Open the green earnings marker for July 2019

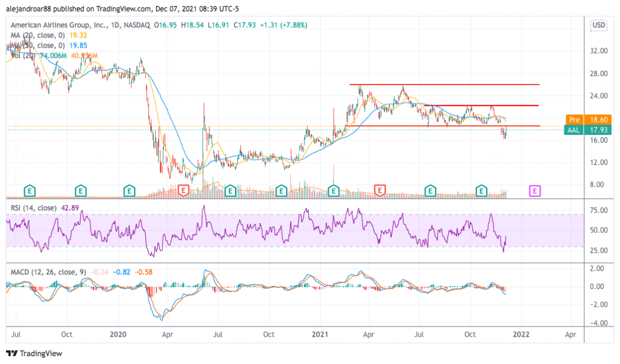click(x=29, y=191)
